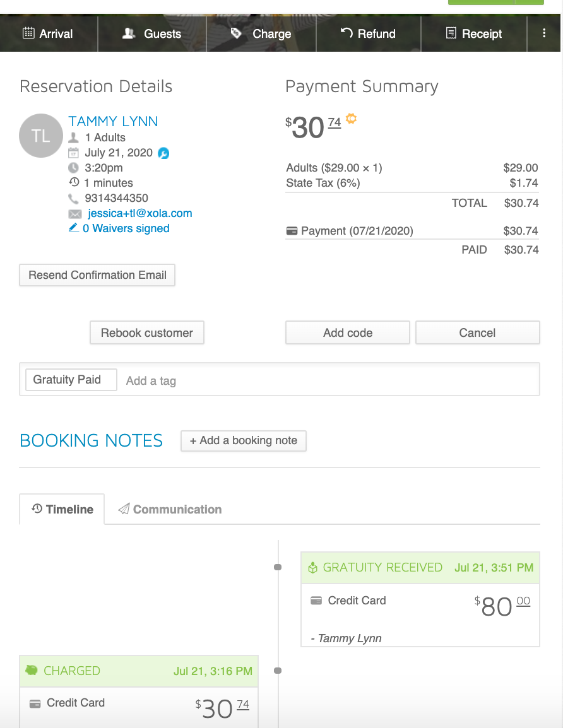Click the TL customer avatar
The height and width of the screenshot is (728, 563).
tap(41, 136)
